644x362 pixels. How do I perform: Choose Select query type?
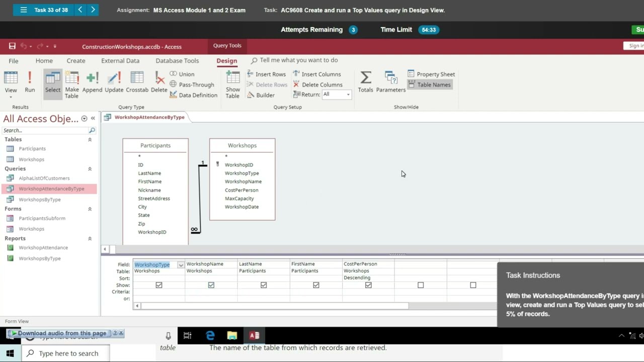(52, 83)
